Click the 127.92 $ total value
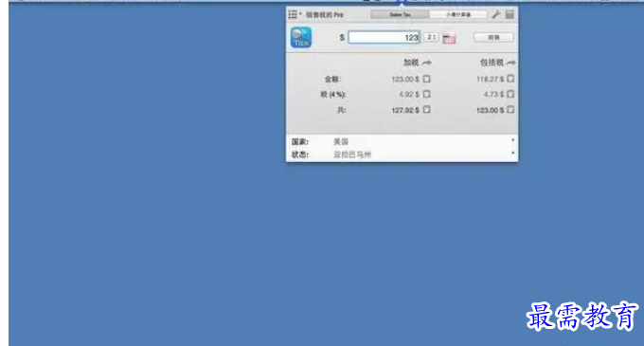The width and height of the screenshot is (644, 346). click(x=405, y=110)
